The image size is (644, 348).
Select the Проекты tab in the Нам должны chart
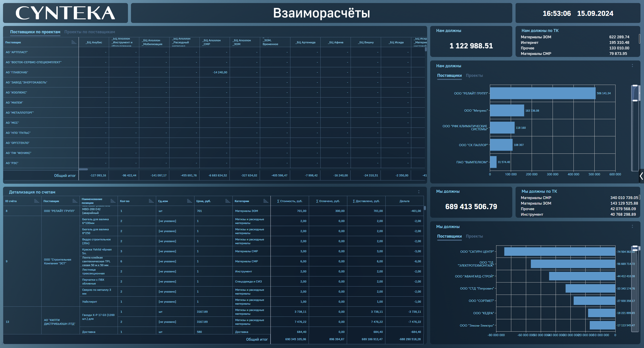coord(474,76)
